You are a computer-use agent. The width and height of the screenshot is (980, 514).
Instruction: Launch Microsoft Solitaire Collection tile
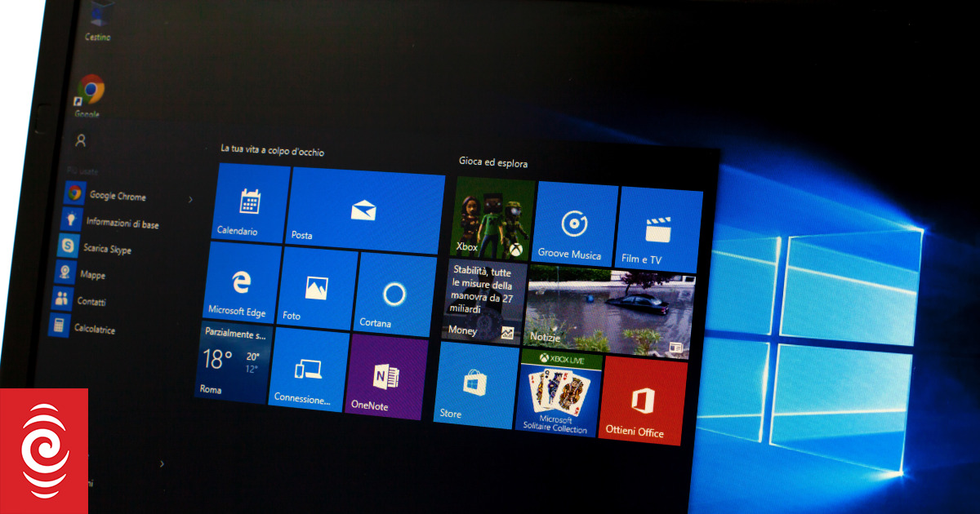click(x=560, y=392)
